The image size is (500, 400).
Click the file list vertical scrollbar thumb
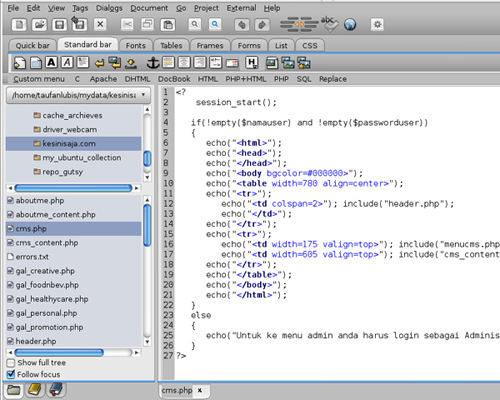point(147,225)
